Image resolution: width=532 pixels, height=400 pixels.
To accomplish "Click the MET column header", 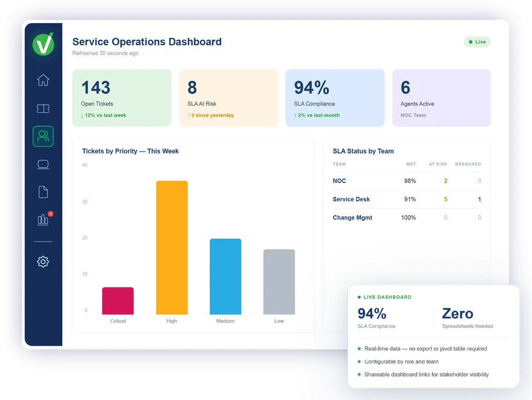I will point(411,164).
